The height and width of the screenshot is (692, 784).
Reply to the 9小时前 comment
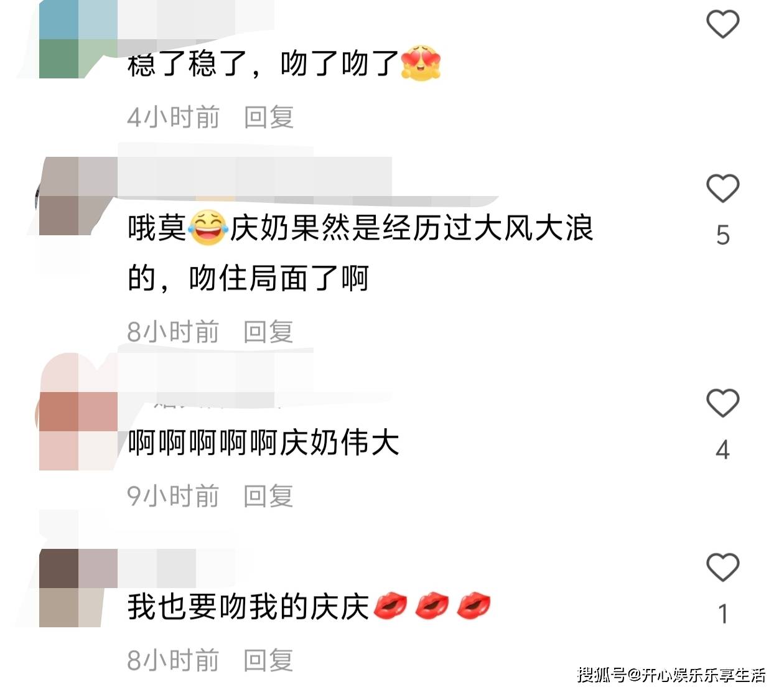pos(268,496)
